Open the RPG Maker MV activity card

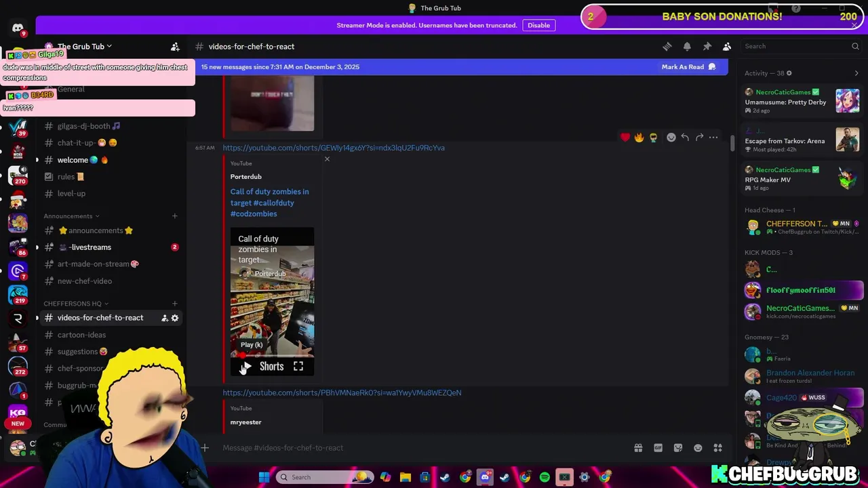802,179
